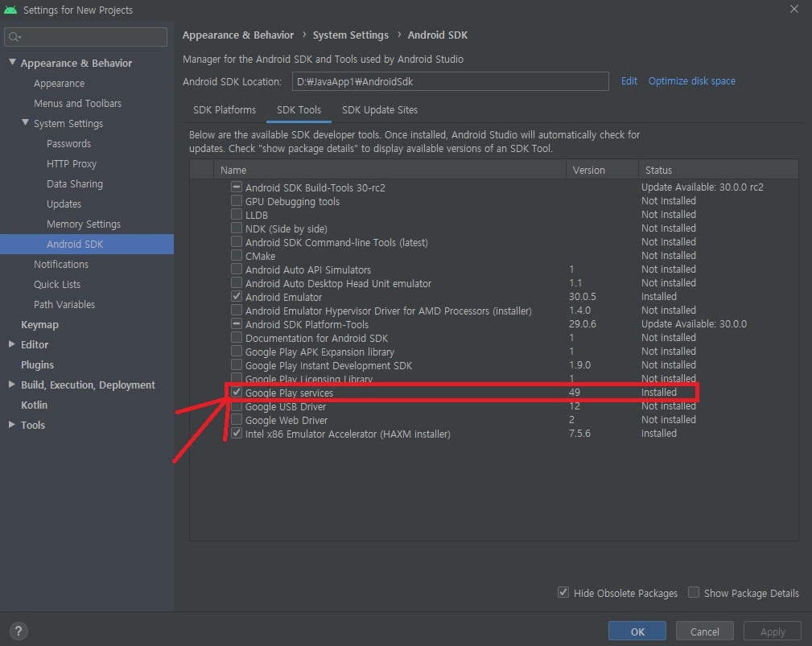Enable the LLDB checkbox
Viewport: 812px width, 646px height.
click(x=236, y=214)
